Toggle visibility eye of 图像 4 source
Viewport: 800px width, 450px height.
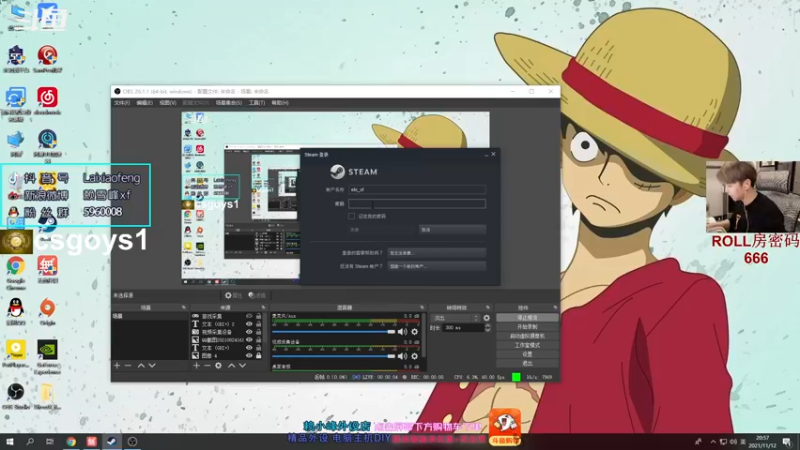(x=249, y=356)
